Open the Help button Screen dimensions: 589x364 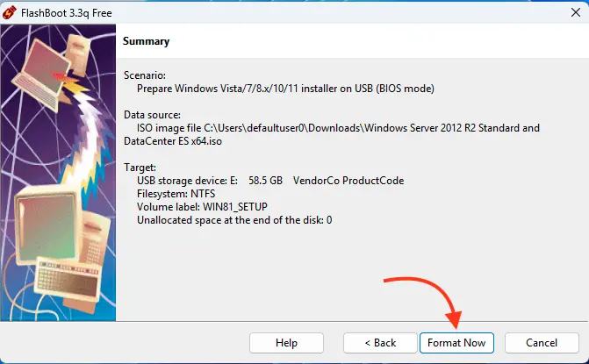(x=286, y=343)
